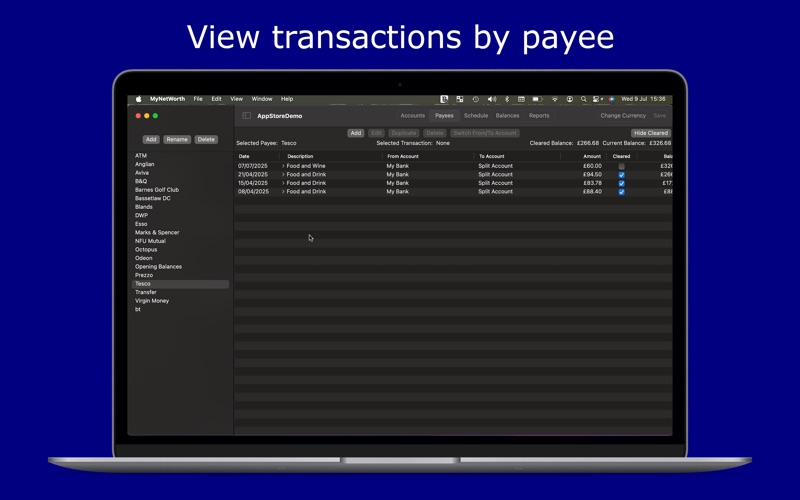Open the Edit menu
This screenshot has width=800, height=500.
pyautogui.click(x=216, y=99)
